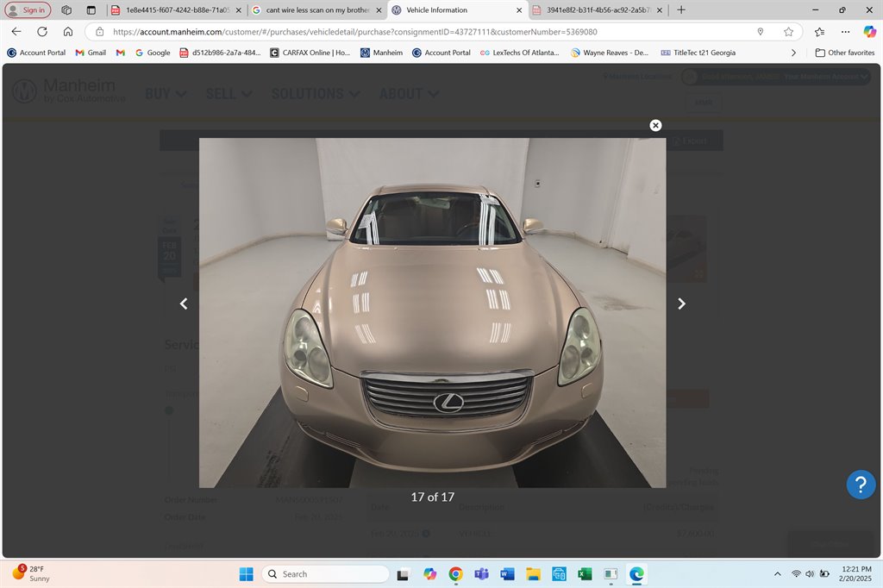Open the workspaces icon
Viewport: 883px width, 588px height.
tap(66, 10)
